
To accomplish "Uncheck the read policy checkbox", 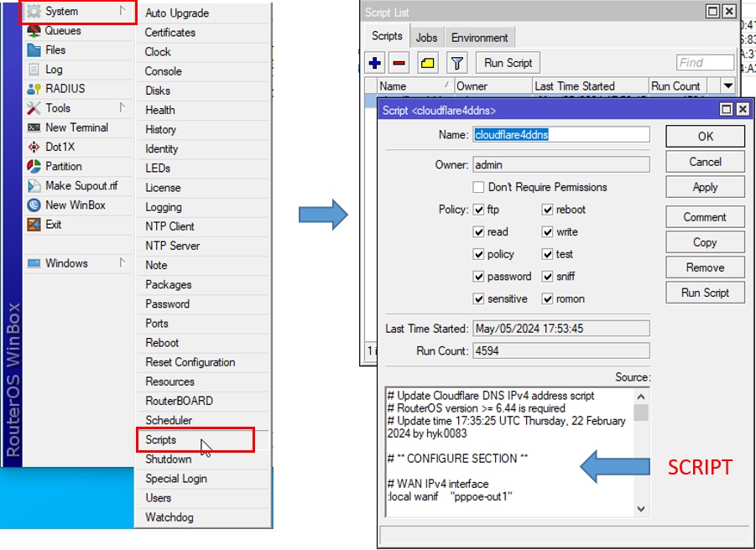I will pyautogui.click(x=478, y=231).
